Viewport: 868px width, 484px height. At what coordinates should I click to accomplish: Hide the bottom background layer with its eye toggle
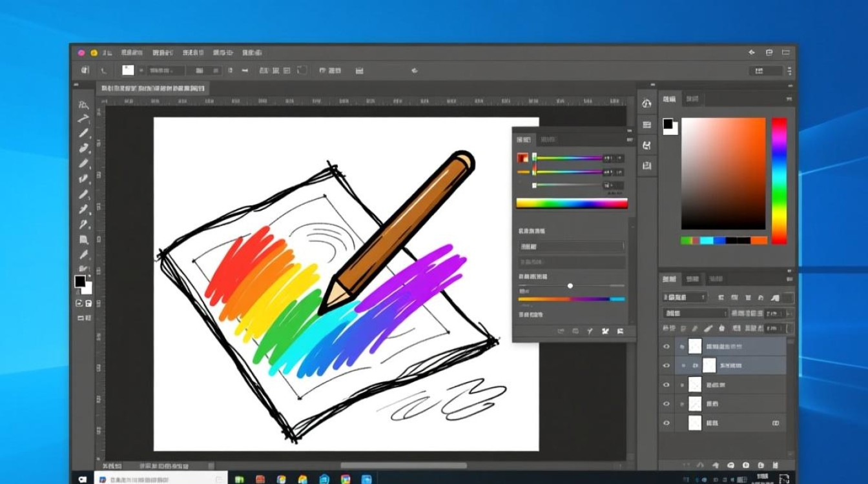tap(666, 423)
